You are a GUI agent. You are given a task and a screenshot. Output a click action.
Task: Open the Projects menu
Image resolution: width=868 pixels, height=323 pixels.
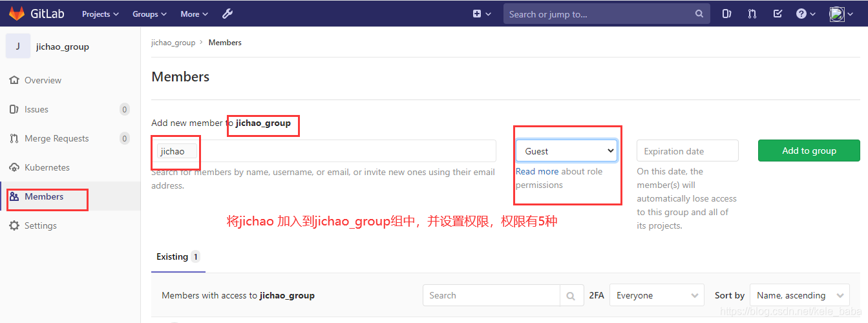[100, 14]
